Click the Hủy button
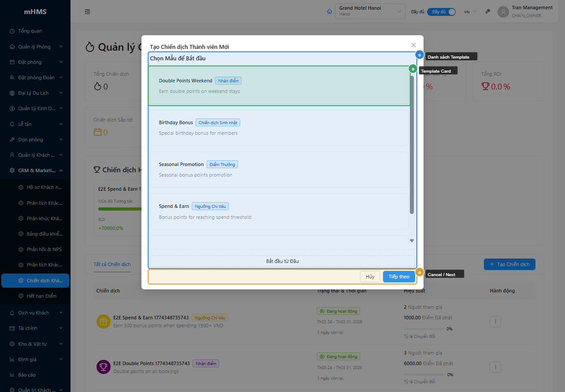 point(370,277)
